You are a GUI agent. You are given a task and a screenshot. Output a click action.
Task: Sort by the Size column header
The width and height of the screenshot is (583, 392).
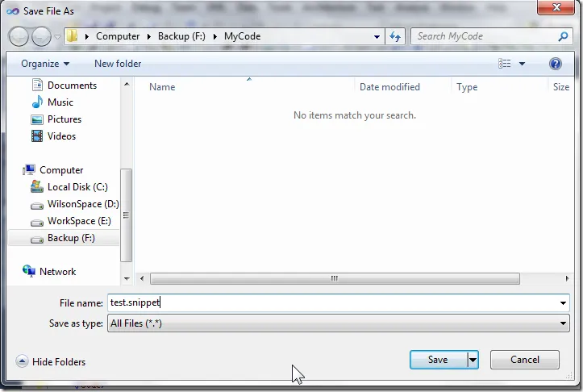tap(560, 87)
